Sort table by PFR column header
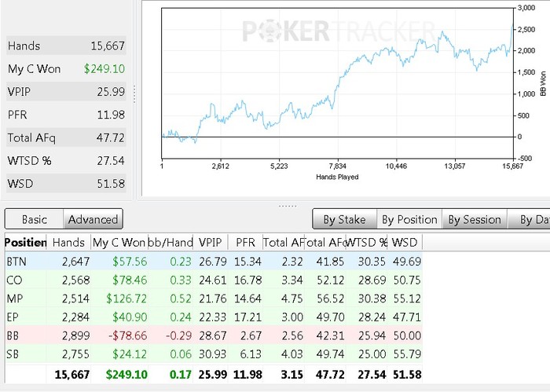 pyautogui.click(x=245, y=242)
